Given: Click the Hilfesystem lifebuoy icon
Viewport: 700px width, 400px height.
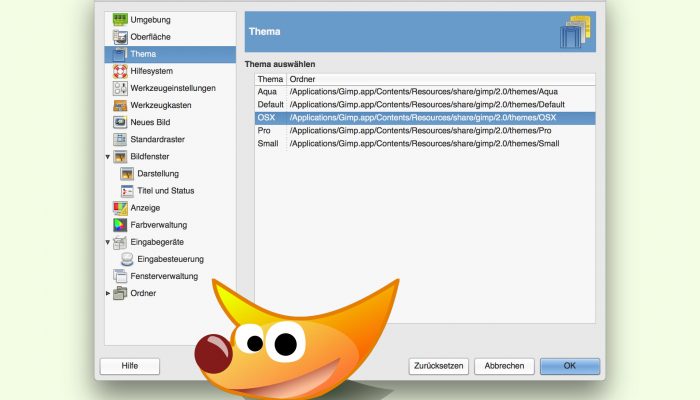Looking at the screenshot, I should pos(120,71).
